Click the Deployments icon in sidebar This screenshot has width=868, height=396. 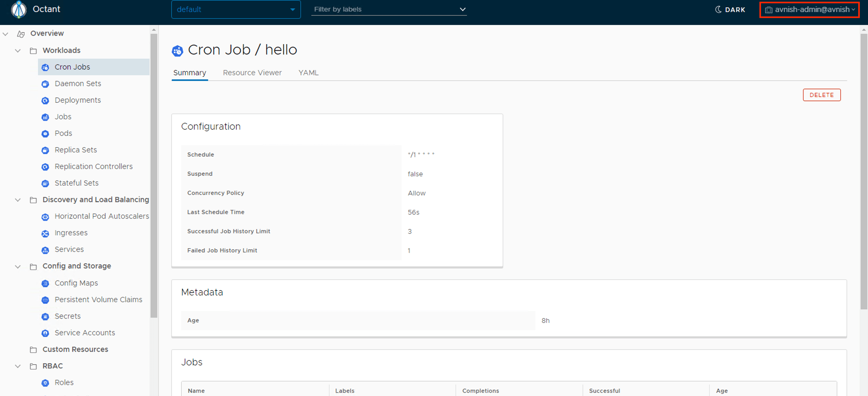click(x=45, y=100)
